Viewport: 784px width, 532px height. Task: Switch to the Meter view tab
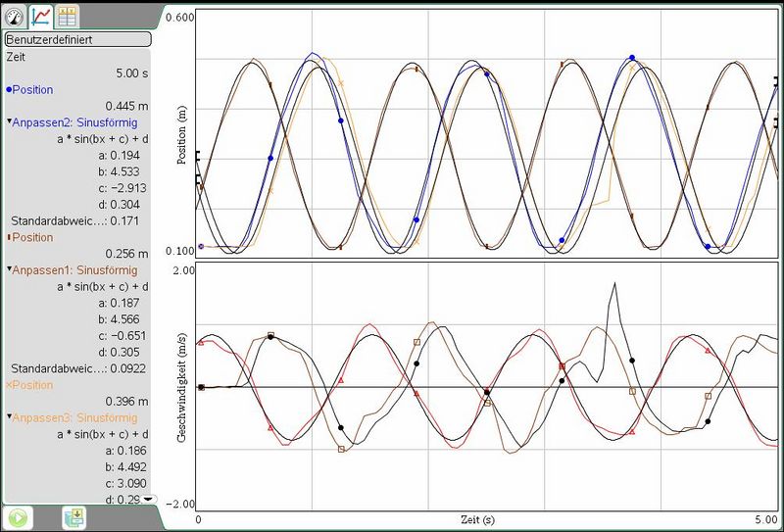coord(14,15)
